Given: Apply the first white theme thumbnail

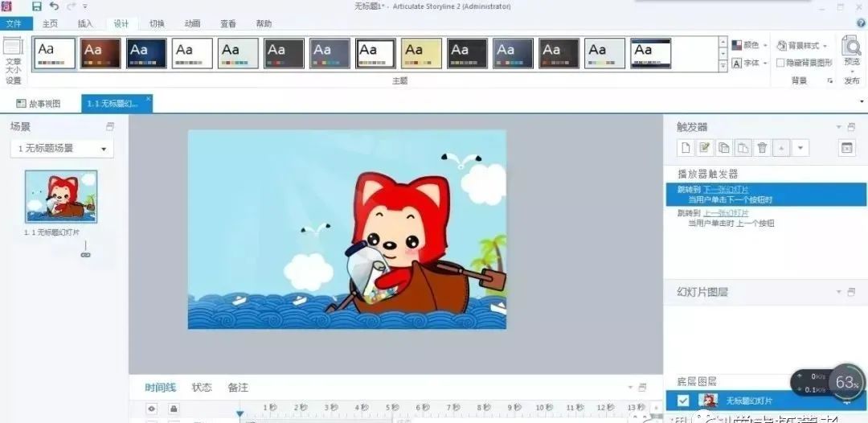Looking at the screenshot, I should coord(55,53).
